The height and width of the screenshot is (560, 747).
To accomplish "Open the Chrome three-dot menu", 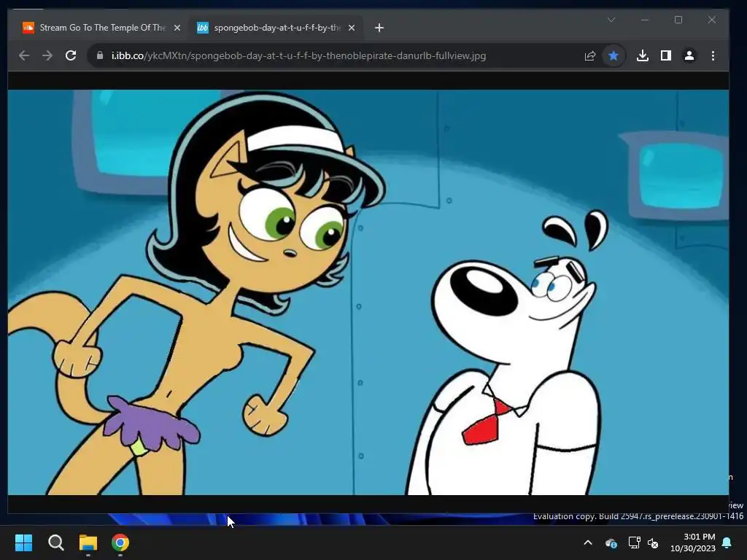I will 713,55.
